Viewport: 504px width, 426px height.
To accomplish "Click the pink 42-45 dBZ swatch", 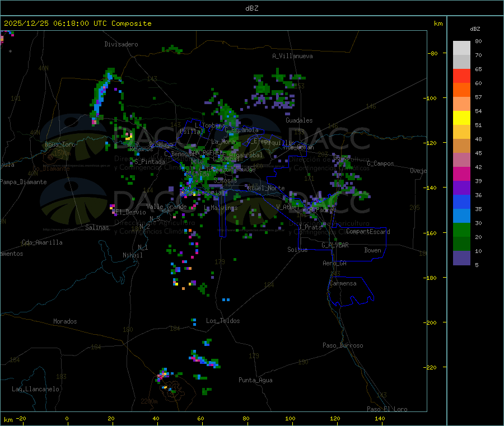I will (461, 160).
